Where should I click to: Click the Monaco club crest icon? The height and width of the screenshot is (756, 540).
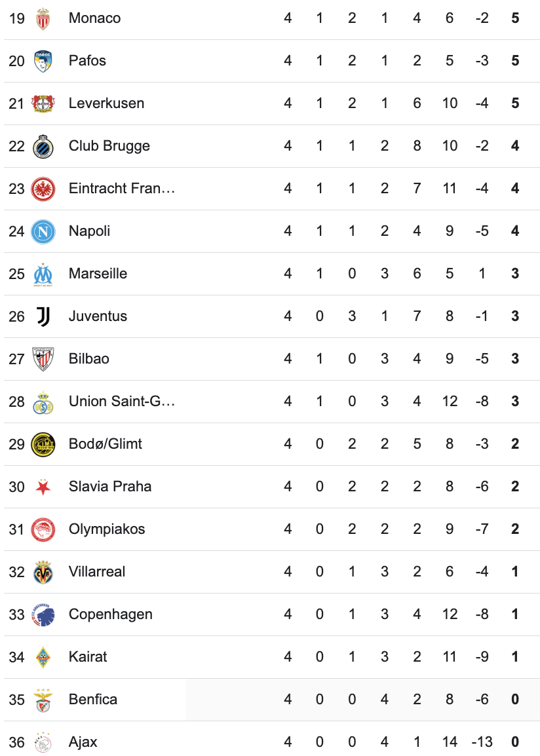pyautogui.click(x=43, y=18)
